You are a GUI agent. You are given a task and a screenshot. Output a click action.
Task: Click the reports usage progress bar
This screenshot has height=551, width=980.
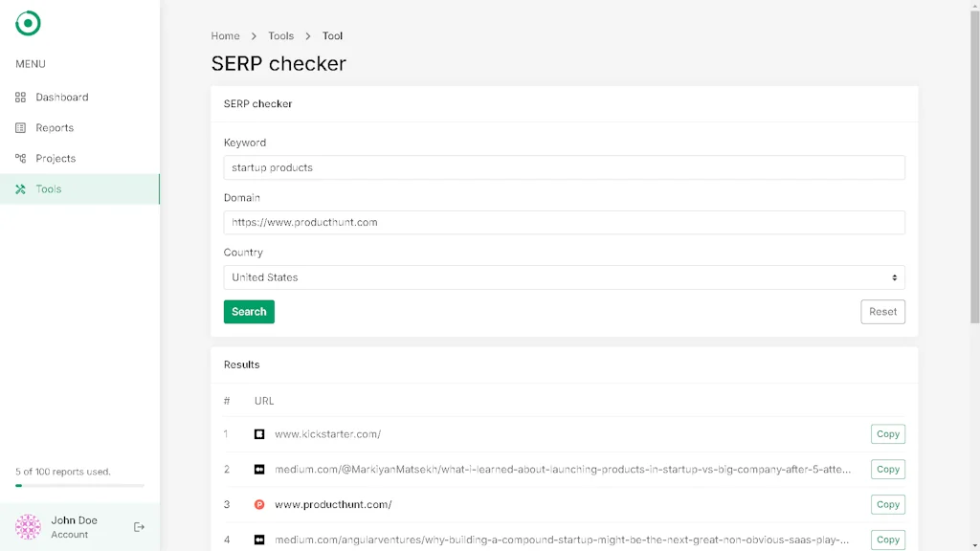tap(79, 484)
